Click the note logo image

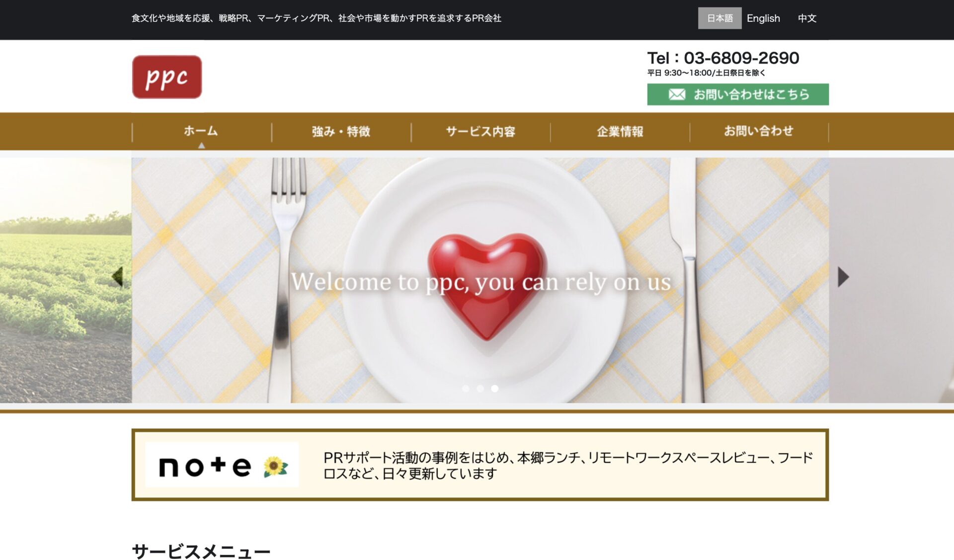tap(222, 465)
